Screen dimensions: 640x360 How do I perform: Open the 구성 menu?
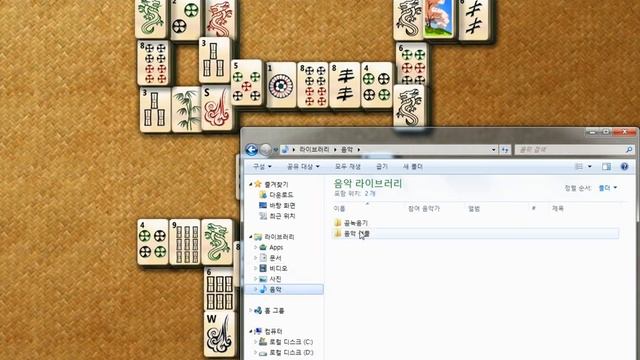[x=262, y=167]
